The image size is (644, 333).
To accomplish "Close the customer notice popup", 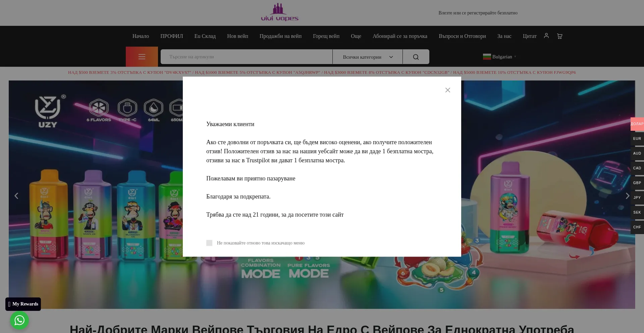I will tap(447, 90).
